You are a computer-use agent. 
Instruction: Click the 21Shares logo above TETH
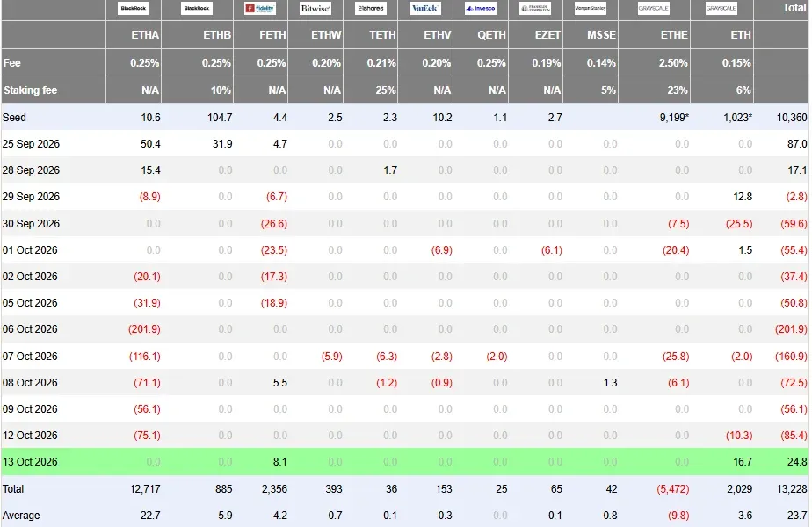pyautogui.click(x=370, y=8)
